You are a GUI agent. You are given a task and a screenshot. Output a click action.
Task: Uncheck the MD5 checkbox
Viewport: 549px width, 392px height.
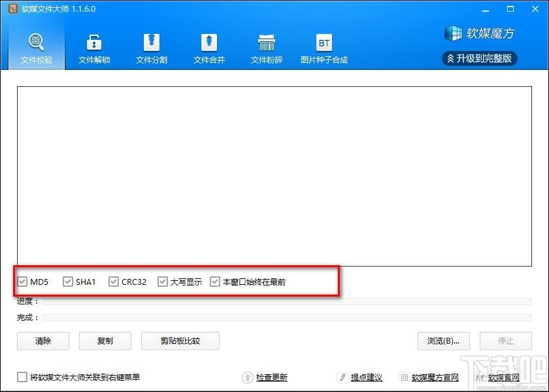[23, 282]
